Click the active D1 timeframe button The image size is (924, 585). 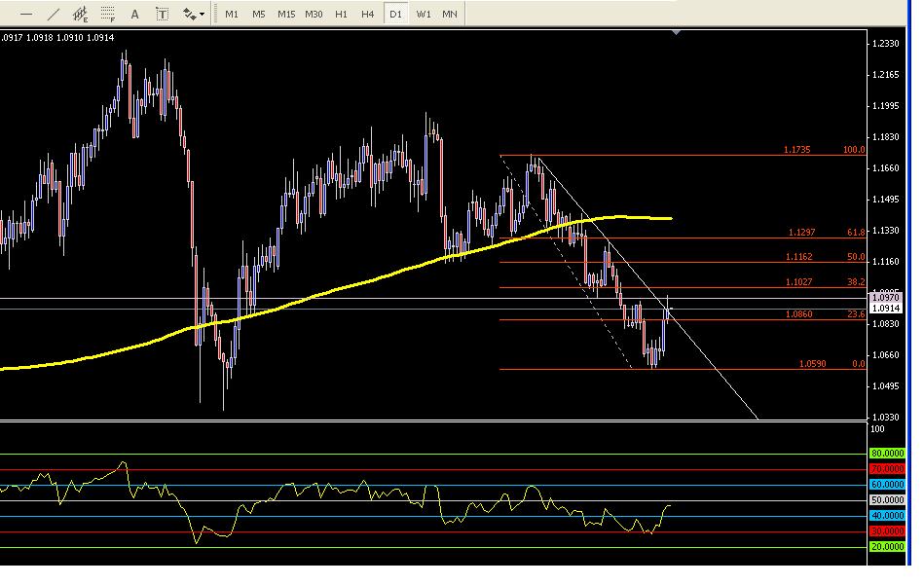tap(395, 15)
